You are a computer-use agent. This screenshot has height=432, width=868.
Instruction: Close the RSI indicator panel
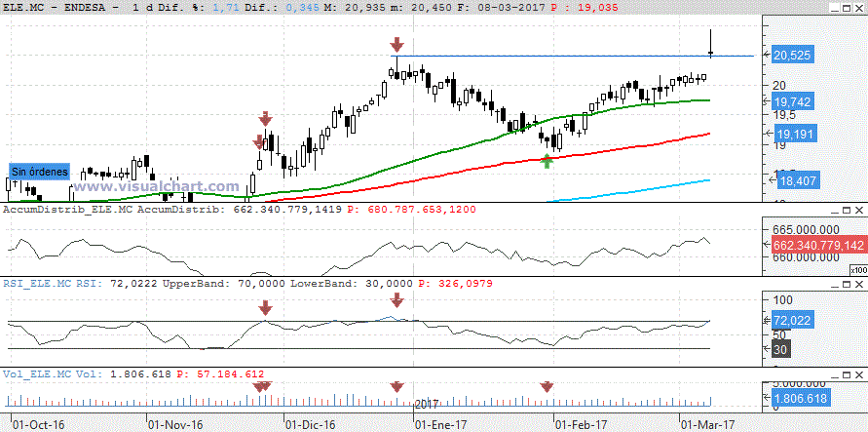858,284
